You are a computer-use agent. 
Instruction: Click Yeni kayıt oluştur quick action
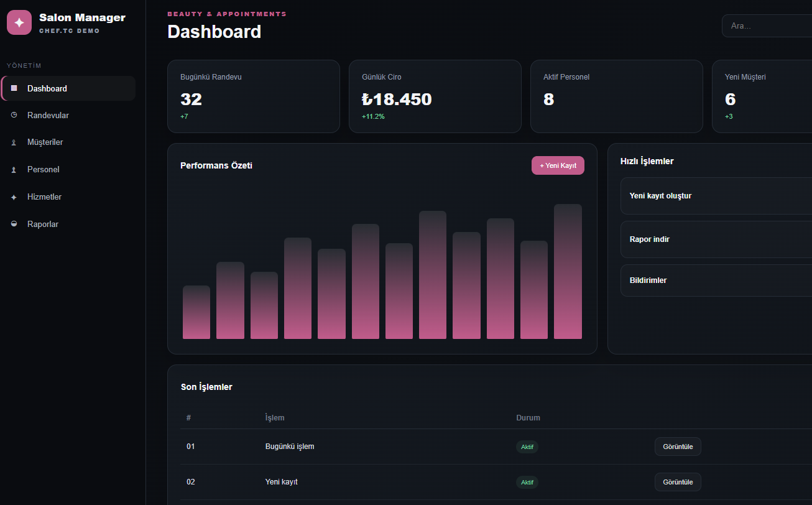click(716, 196)
